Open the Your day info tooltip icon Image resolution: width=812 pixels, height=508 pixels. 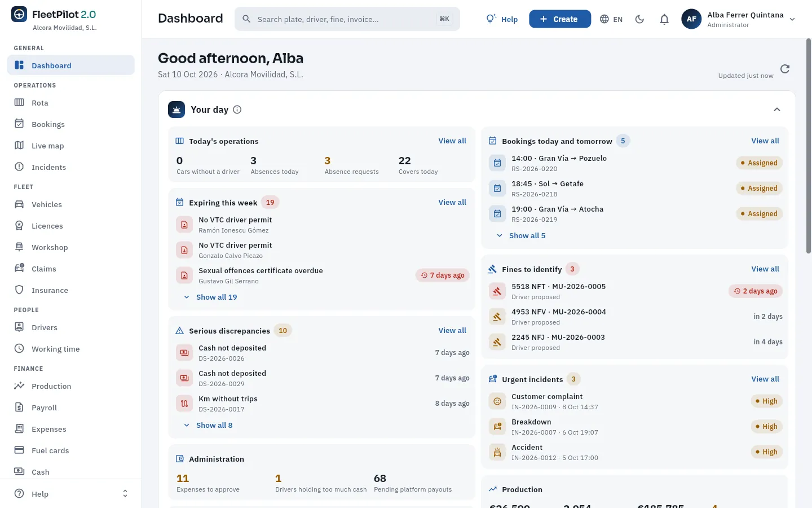click(237, 110)
